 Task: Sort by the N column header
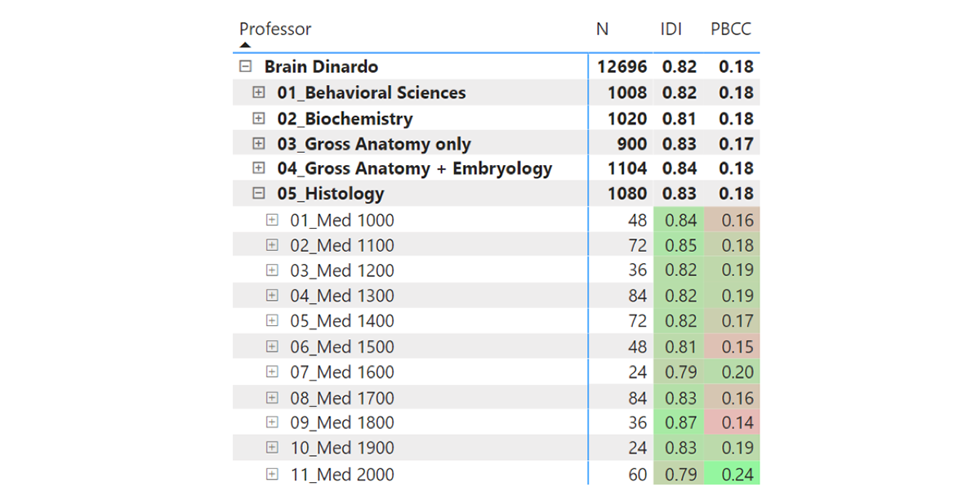click(602, 29)
